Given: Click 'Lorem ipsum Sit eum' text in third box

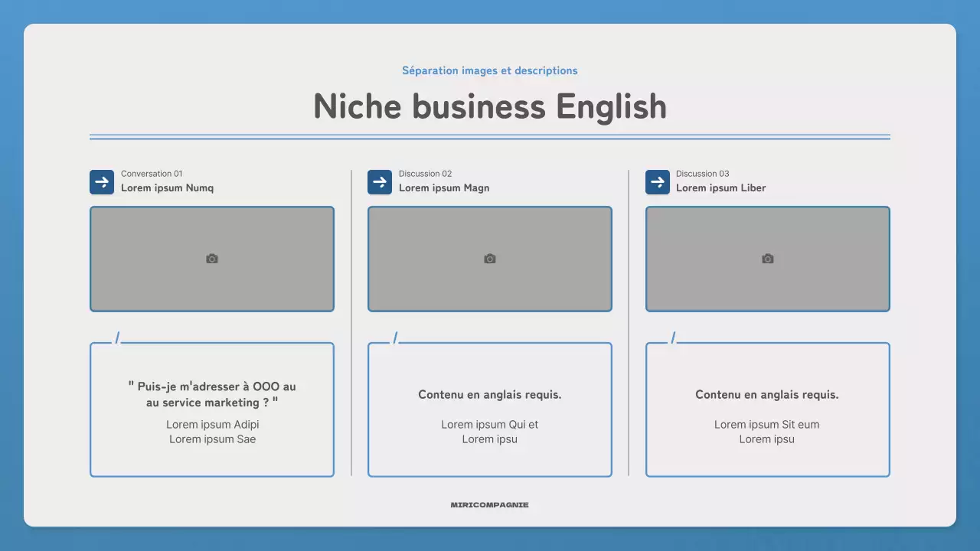Looking at the screenshot, I should tap(767, 425).
